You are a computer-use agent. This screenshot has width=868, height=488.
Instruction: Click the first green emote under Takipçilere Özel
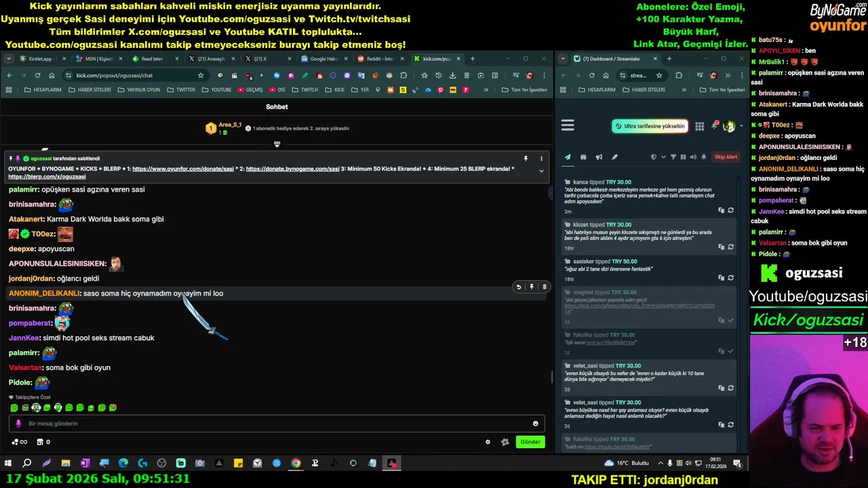[x=14, y=408]
